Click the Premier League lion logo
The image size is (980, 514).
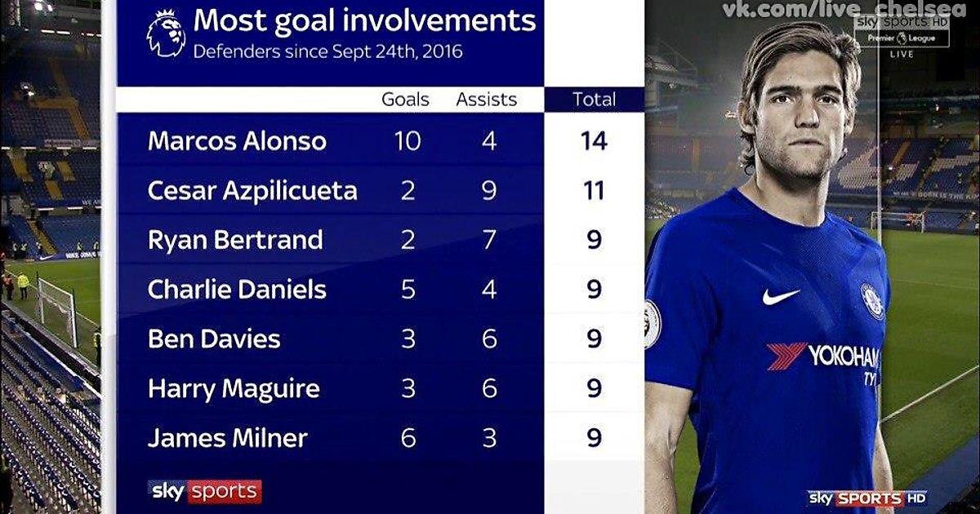click(166, 33)
